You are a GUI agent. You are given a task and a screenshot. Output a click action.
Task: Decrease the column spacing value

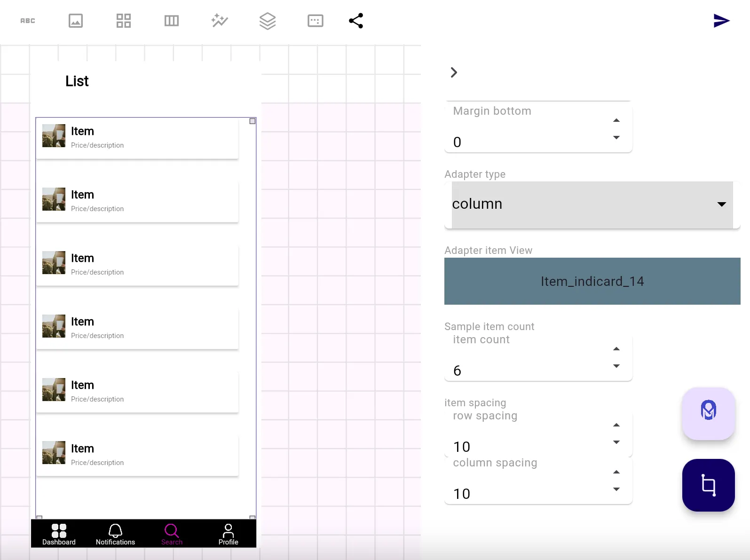click(616, 489)
